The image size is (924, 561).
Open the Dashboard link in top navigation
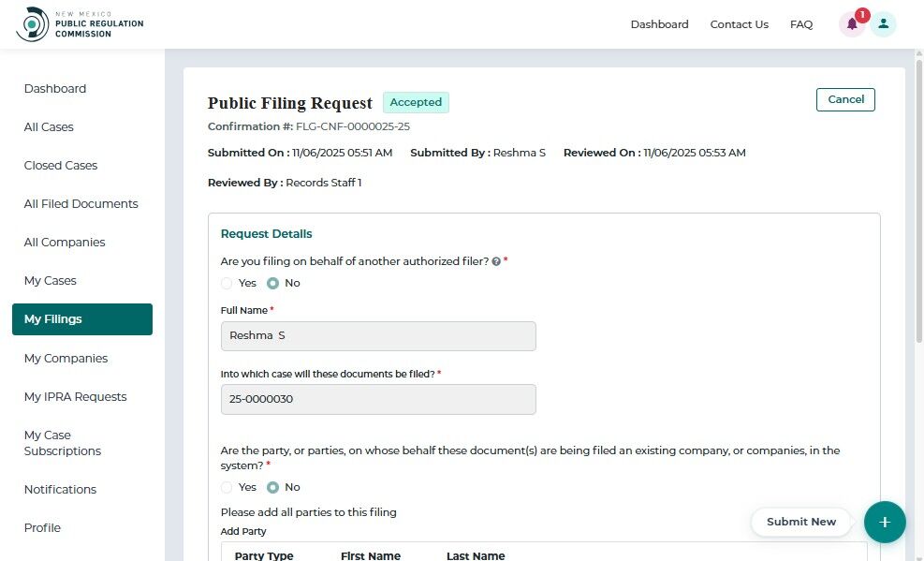(x=659, y=24)
